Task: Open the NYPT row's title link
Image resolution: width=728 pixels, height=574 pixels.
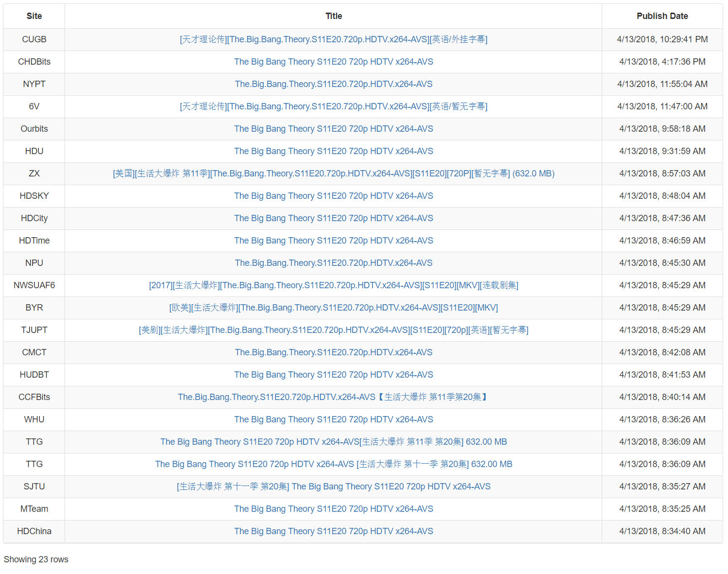Action: (x=334, y=84)
